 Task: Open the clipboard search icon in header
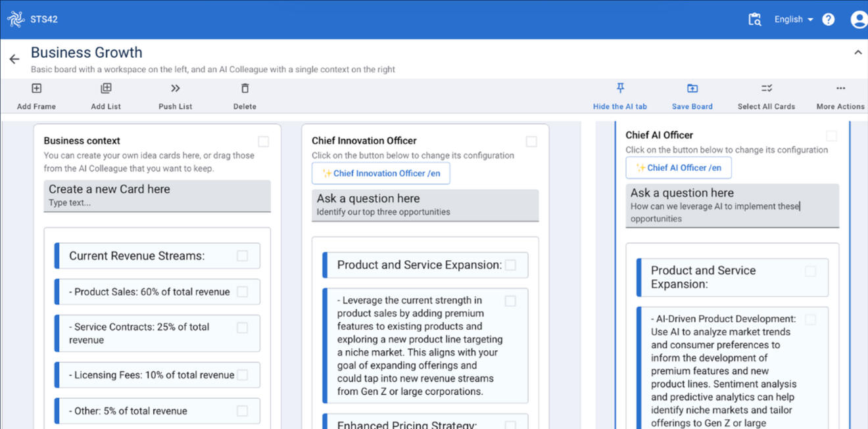[x=755, y=20]
